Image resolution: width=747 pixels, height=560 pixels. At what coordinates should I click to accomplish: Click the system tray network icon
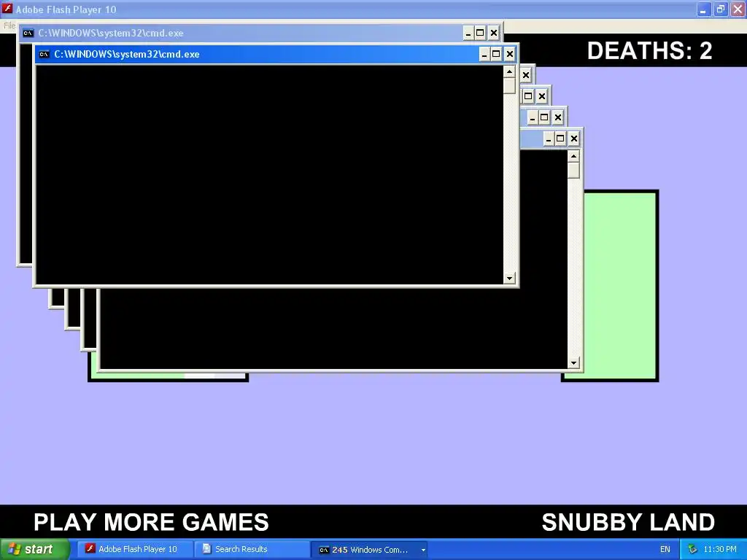click(692, 549)
